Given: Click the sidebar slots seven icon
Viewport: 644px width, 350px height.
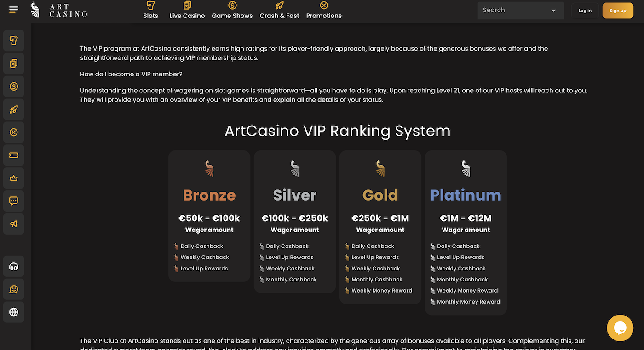Looking at the screenshot, I should point(14,40).
